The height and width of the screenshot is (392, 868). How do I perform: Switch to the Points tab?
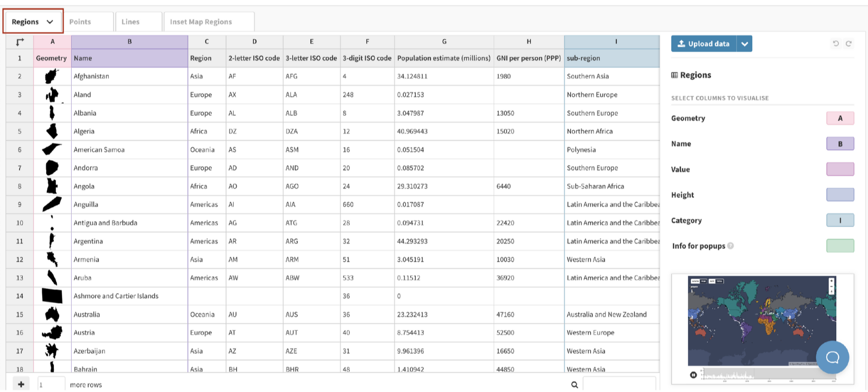point(81,22)
